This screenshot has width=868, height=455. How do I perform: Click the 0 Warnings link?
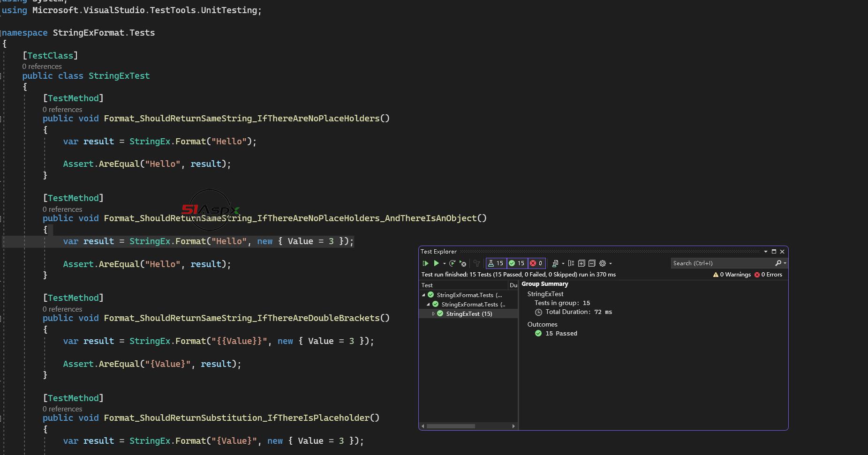tap(732, 275)
